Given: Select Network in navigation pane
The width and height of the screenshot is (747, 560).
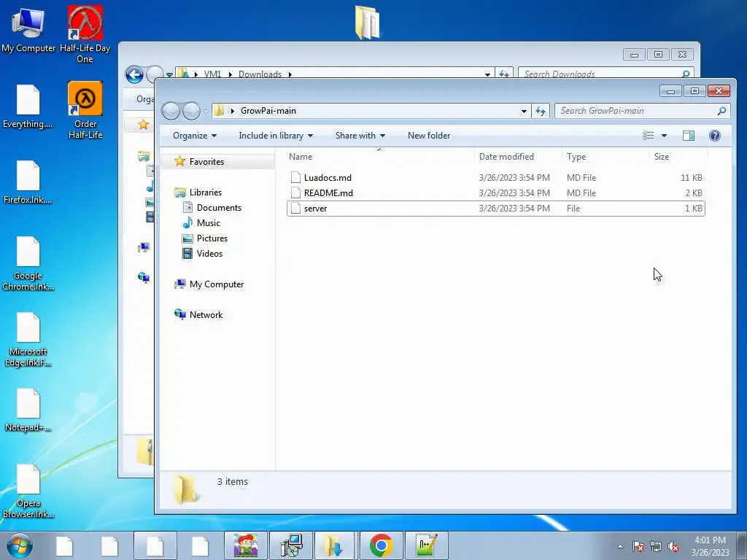Looking at the screenshot, I should click(206, 315).
